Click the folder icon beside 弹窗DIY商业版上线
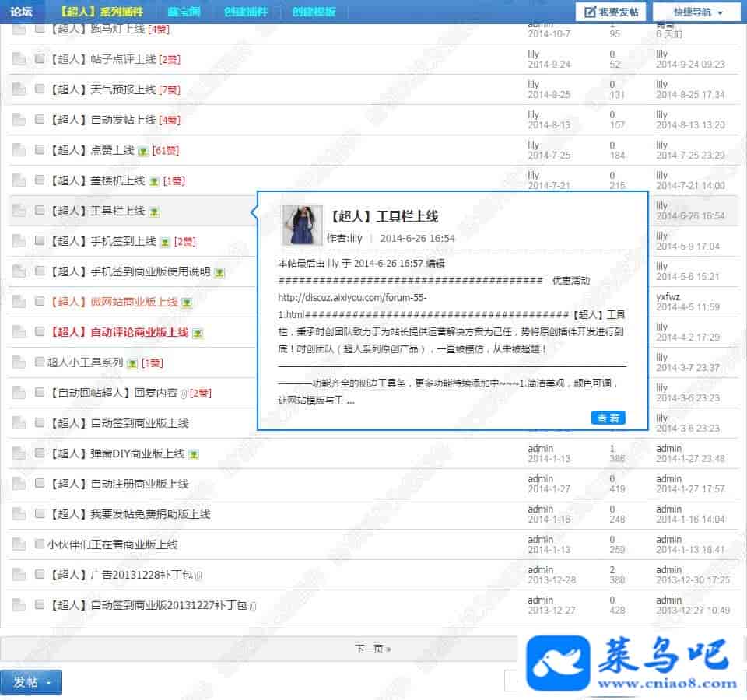 pyautogui.click(x=19, y=453)
